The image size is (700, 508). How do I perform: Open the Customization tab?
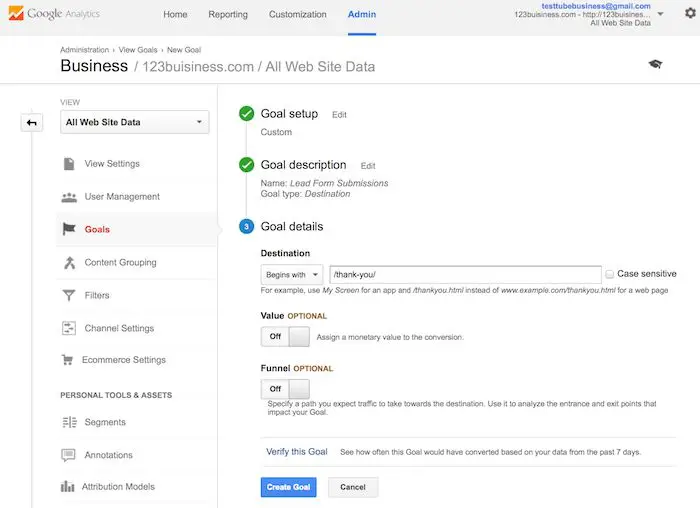click(298, 15)
